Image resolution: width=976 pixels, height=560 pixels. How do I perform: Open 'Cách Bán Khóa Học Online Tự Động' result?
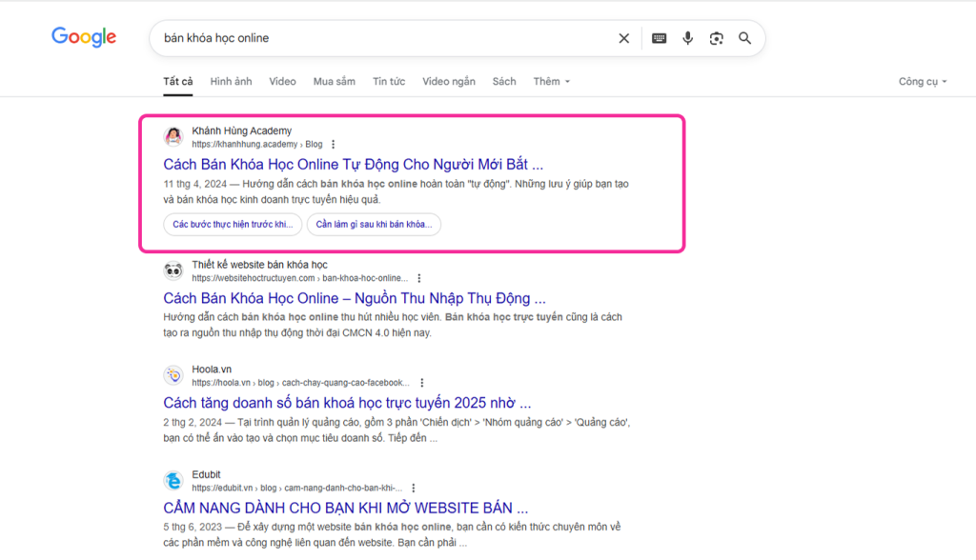pyautogui.click(x=353, y=164)
